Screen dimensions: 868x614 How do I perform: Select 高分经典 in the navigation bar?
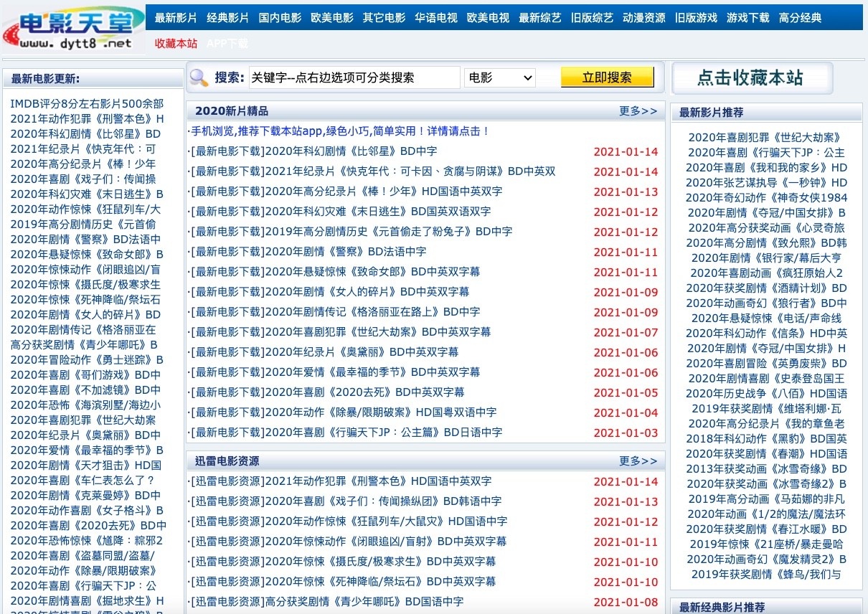800,18
